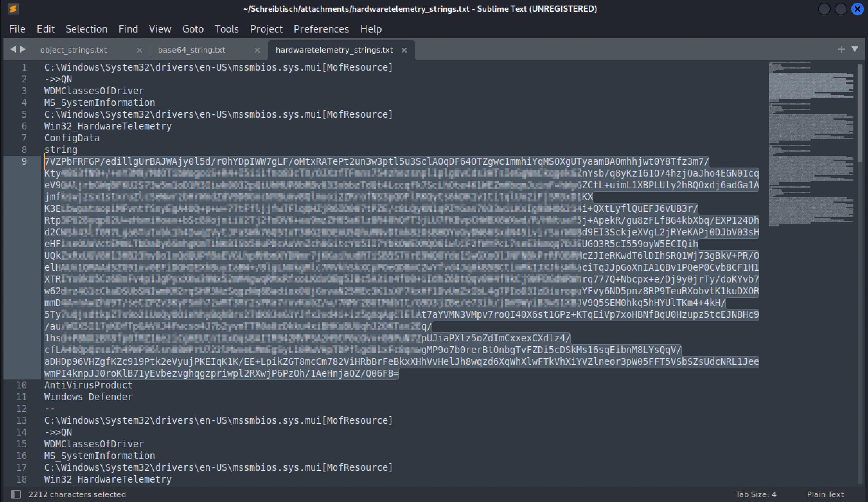Go to the previous tab with the left arrow
The width and height of the screenshot is (868, 502).
click(x=13, y=49)
